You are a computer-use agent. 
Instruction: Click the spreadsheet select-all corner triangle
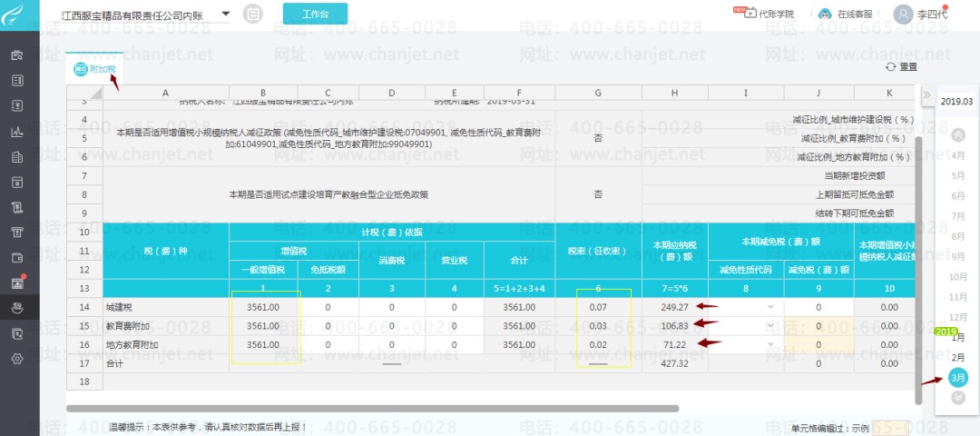pos(95,94)
